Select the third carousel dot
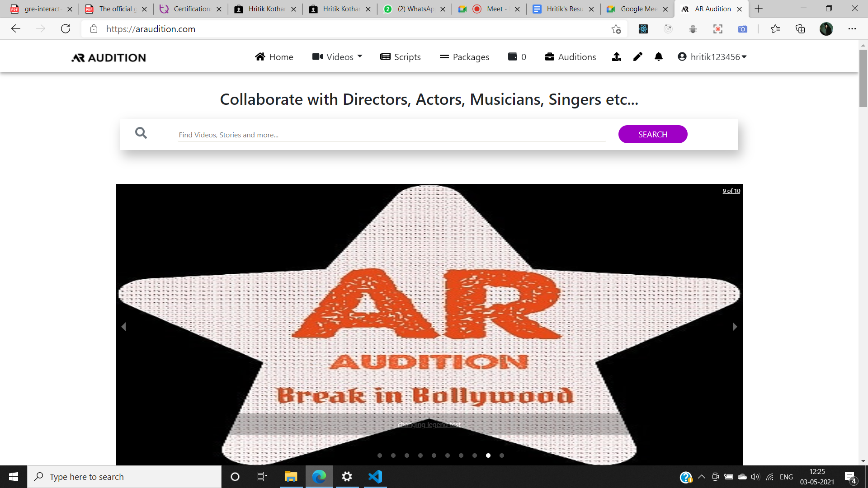Screen dimensions: 868x488 pyautogui.click(x=407, y=455)
